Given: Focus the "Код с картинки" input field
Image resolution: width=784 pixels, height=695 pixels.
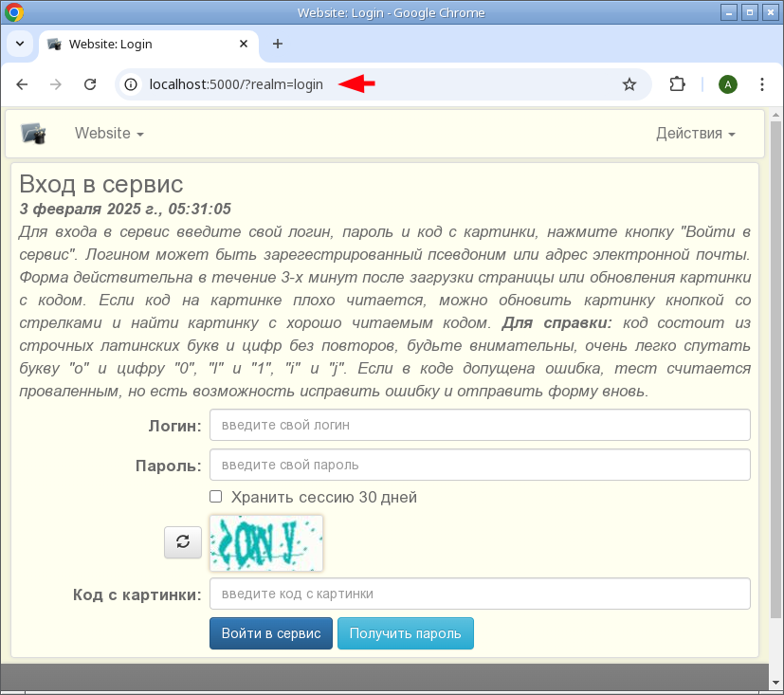Looking at the screenshot, I should pos(480,594).
